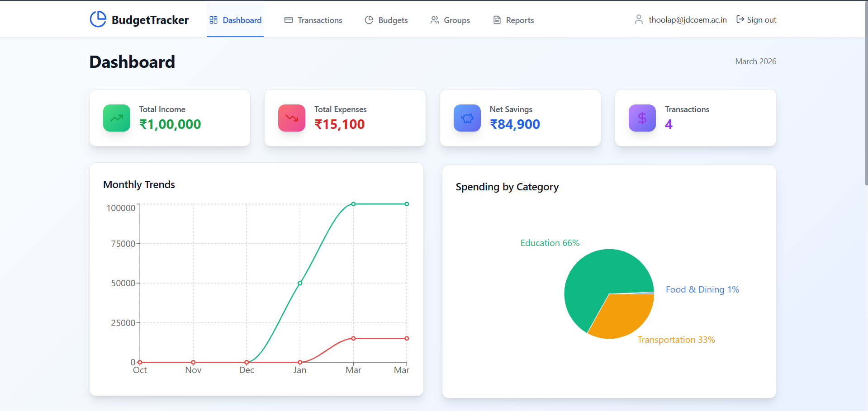Click the piggy bank Net Savings icon
Viewport: 868px width, 411px height.
click(467, 118)
